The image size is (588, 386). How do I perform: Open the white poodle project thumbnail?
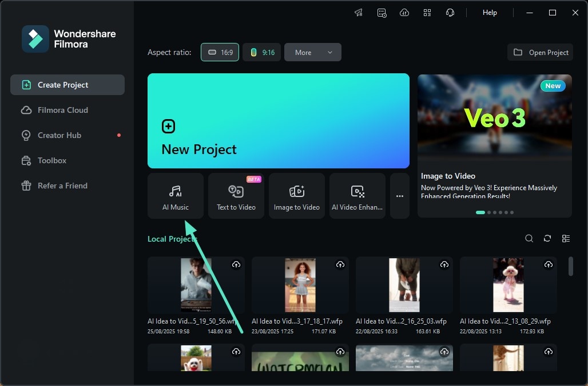pos(508,285)
